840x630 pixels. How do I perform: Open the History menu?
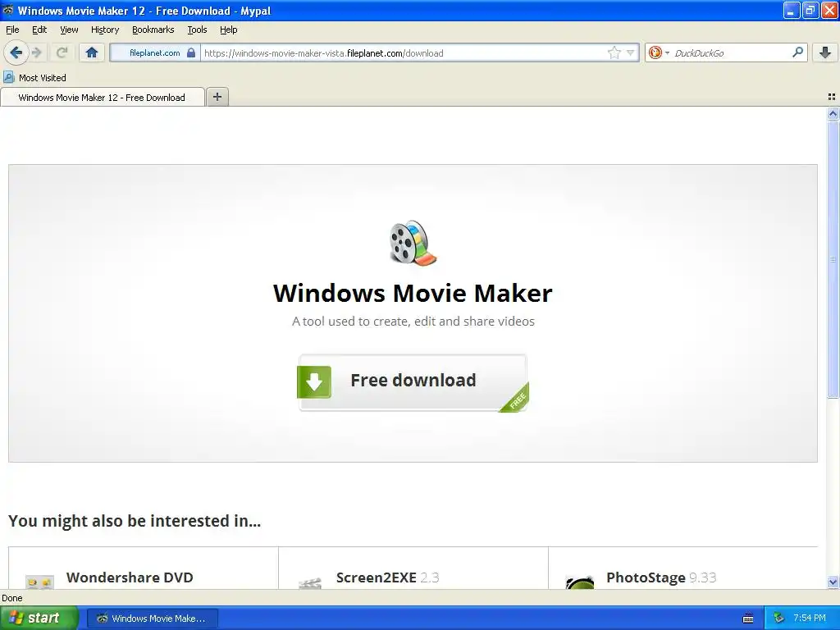coord(105,30)
